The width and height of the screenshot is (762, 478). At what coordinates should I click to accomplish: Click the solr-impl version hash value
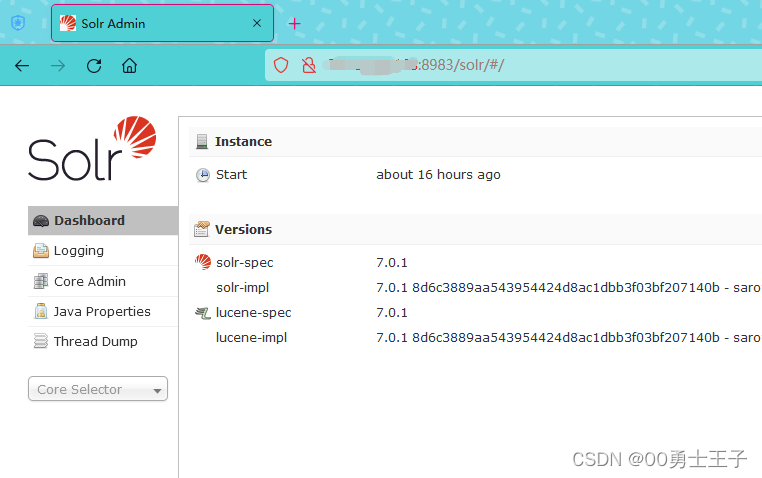click(569, 288)
